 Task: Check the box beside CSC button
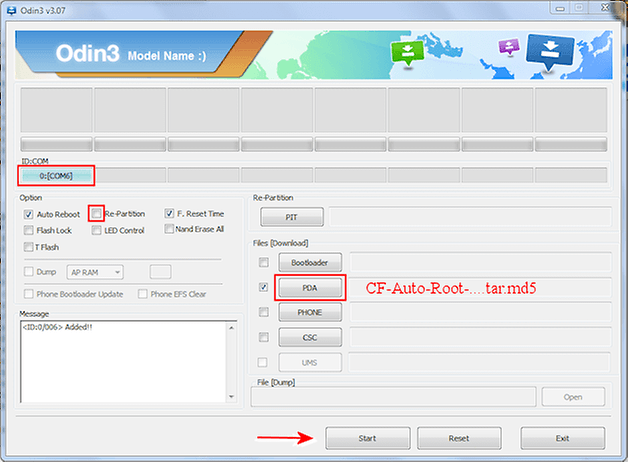264,337
